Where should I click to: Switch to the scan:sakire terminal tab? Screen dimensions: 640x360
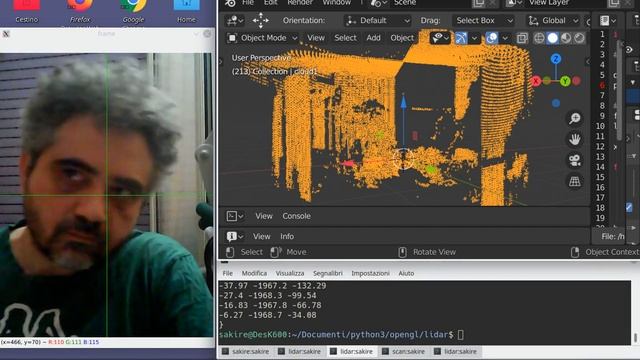coord(405,351)
